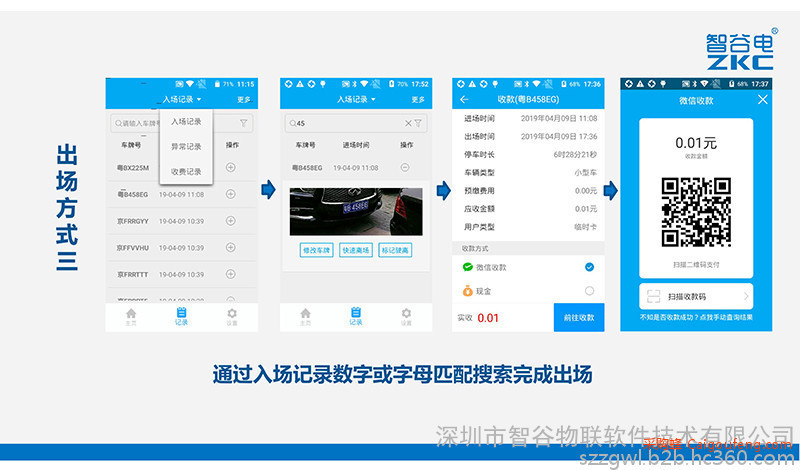Image resolution: width=800 pixels, height=470 pixels.
Task: Open 设置 gear icon on record list screen
Action: 232,316
